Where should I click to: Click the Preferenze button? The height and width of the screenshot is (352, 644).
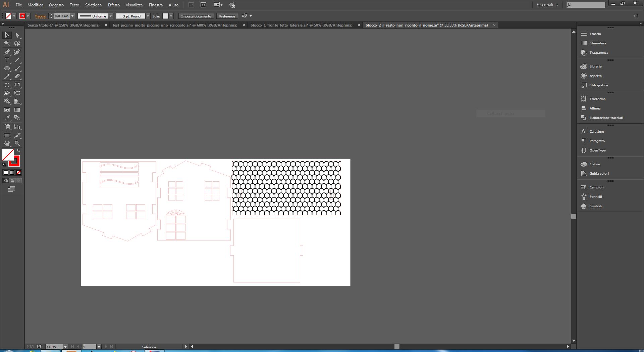click(227, 16)
